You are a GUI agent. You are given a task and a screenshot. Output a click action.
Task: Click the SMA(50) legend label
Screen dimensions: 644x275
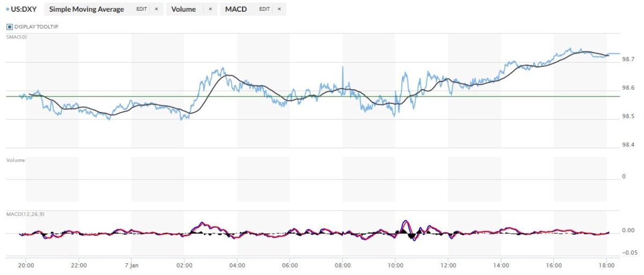pyautogui.click(x=16, y=36)
